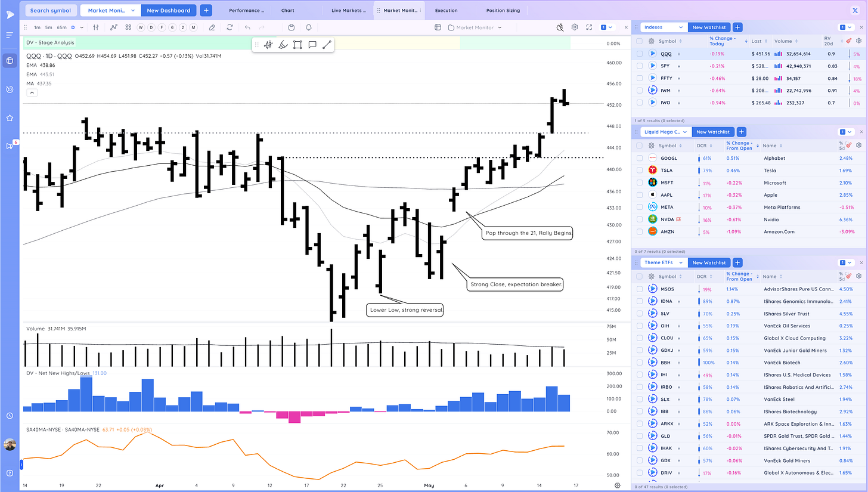The width and height of the screenshot is (868, 492).
Task: Change the bar chart type icon
Action: coord(95,27)
